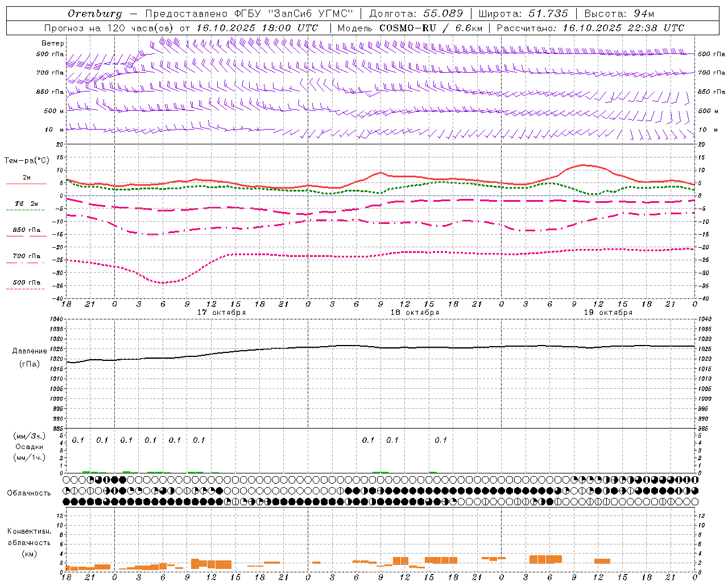This screenshot has width=728, height=582.
Task: Click the 19 октября date label
Action: pos(608,313)
